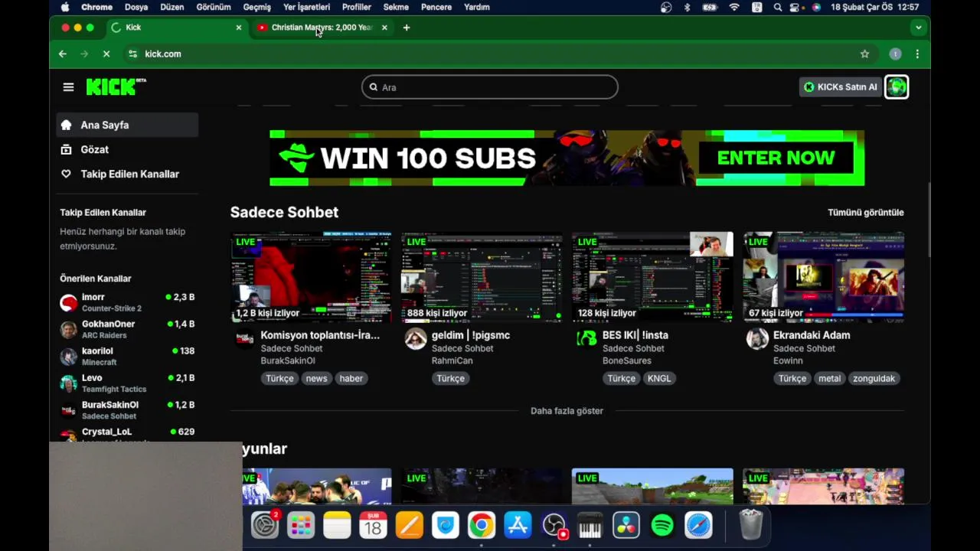Viewport: 980px width, 551px height.
Task: Open GokhanOner channel avatar in sidebar
Action: click(69, 329)
